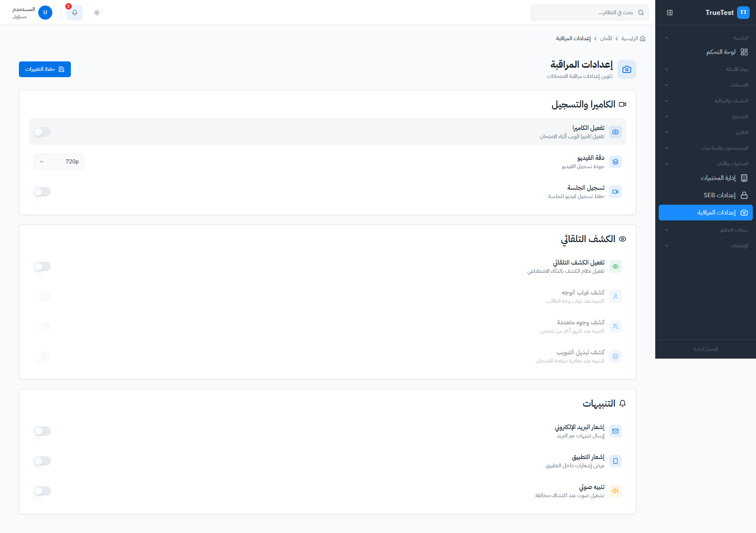Enable the تفعيل الكاميرا toggle
Screen dimensions: 756x533
[x=43, y=132]
